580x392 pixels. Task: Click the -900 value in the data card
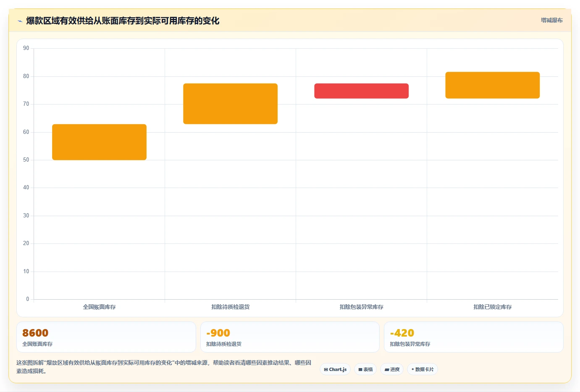(x=218, y=333)
